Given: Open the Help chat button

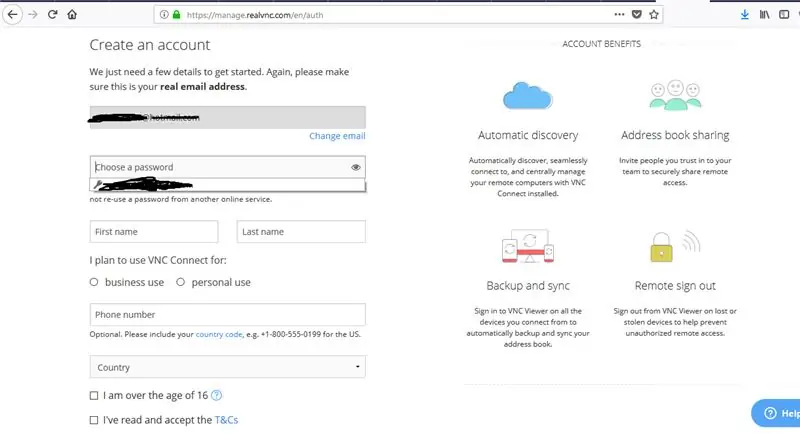Looking at the screenshot, I should [x=776, y=413].
